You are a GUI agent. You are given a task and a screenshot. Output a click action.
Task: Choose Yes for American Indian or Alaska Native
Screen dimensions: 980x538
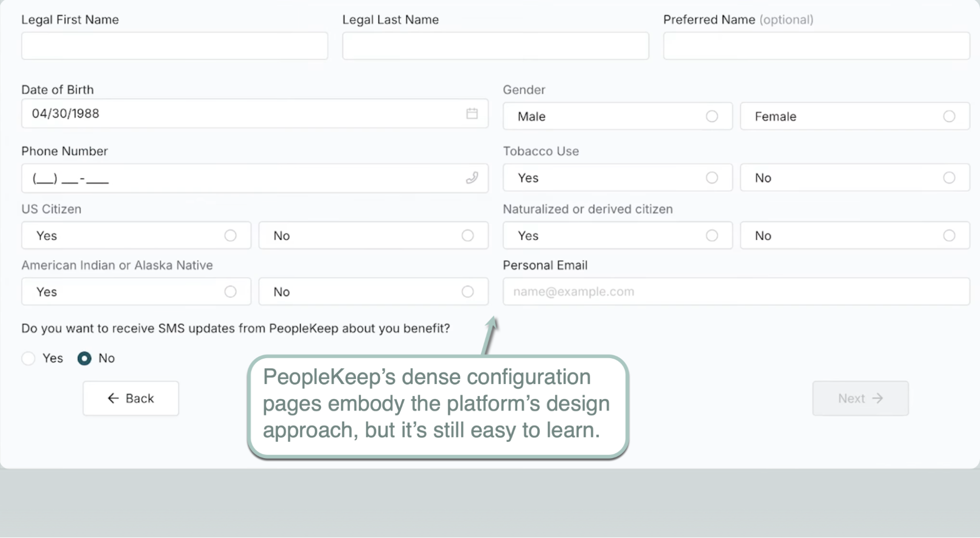point(230,292)
